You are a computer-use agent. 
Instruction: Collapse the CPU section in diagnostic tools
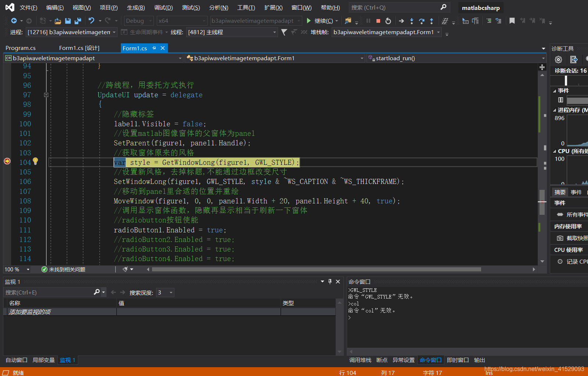(554, 151)
